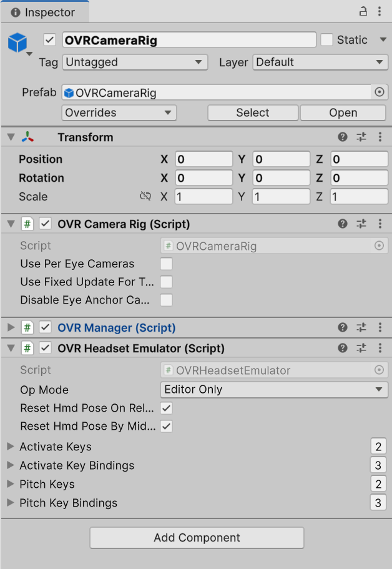Viewport: 392px width, 569px height.
Task: Open the OVR Manager help icon
Action: 343,327
